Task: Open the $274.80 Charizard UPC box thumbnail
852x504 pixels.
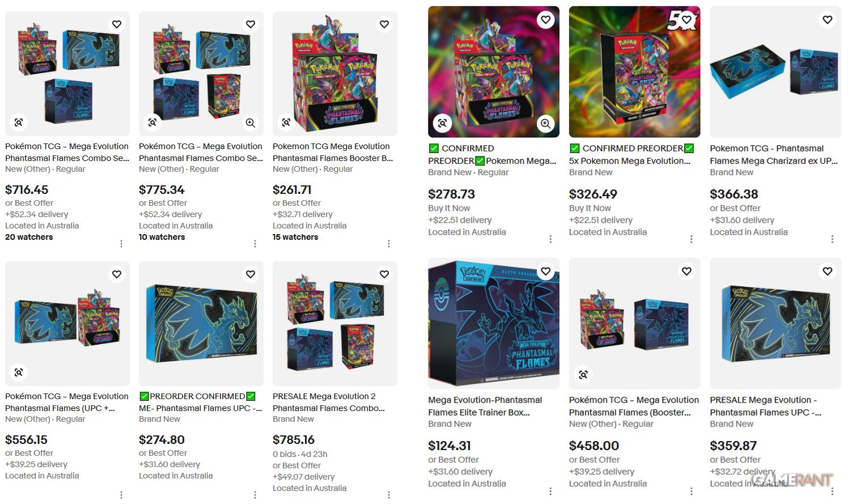Action: click(x=201, y=323)
